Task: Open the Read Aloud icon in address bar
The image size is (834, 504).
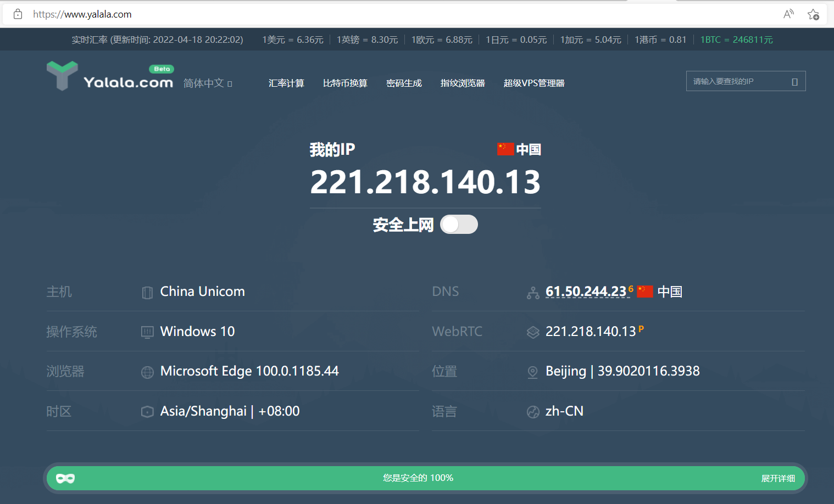Action: click(x=788, y=14)
